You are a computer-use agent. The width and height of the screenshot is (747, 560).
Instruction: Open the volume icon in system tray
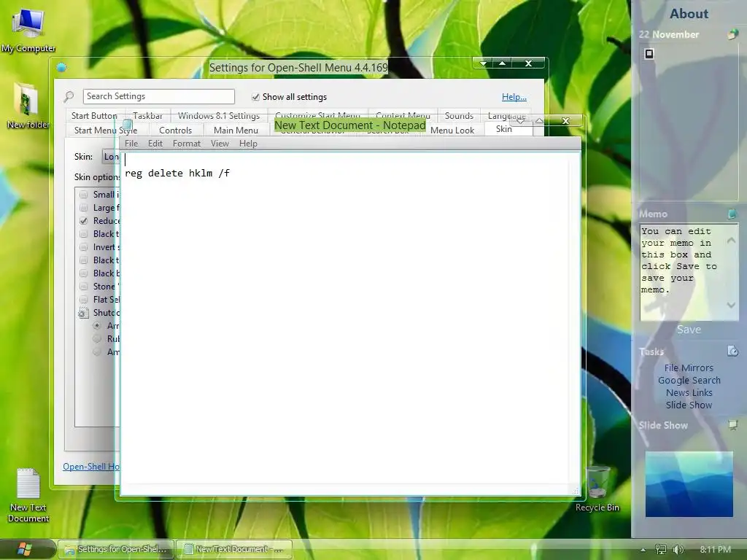click(x=678, y=550)
